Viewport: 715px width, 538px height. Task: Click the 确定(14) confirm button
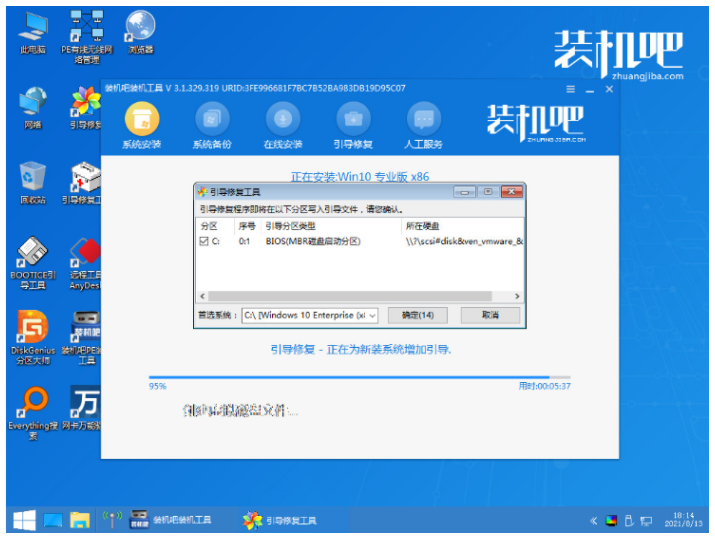[x=417, y=315]
